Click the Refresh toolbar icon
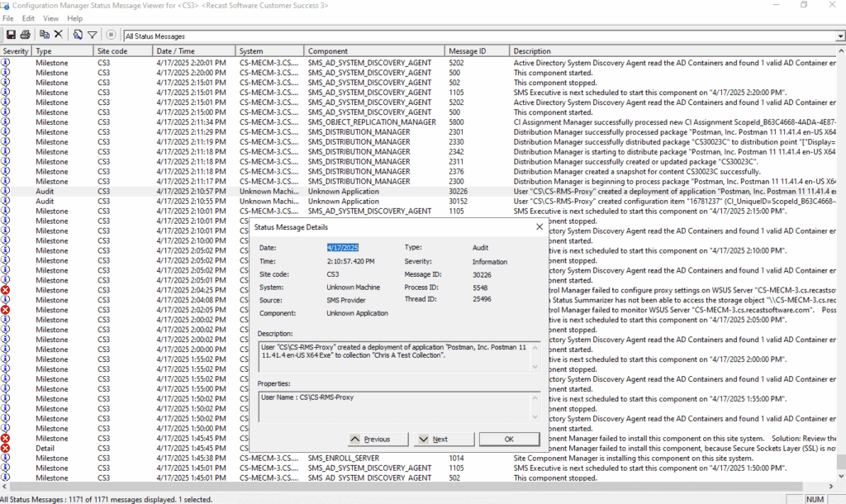 pos(78,35)
